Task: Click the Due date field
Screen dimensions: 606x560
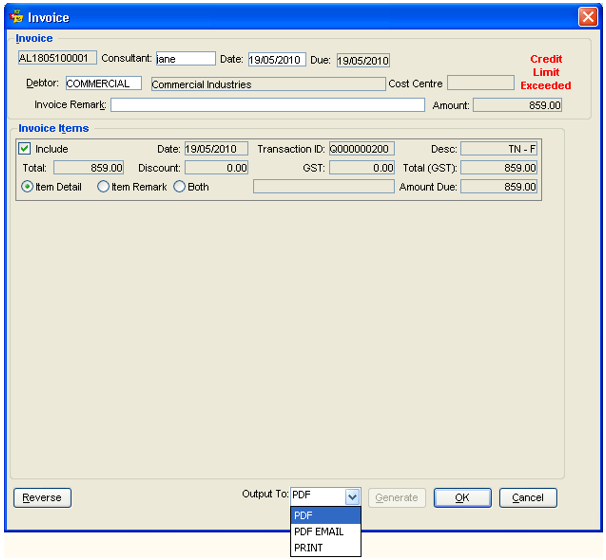Action: click(363, 60)
